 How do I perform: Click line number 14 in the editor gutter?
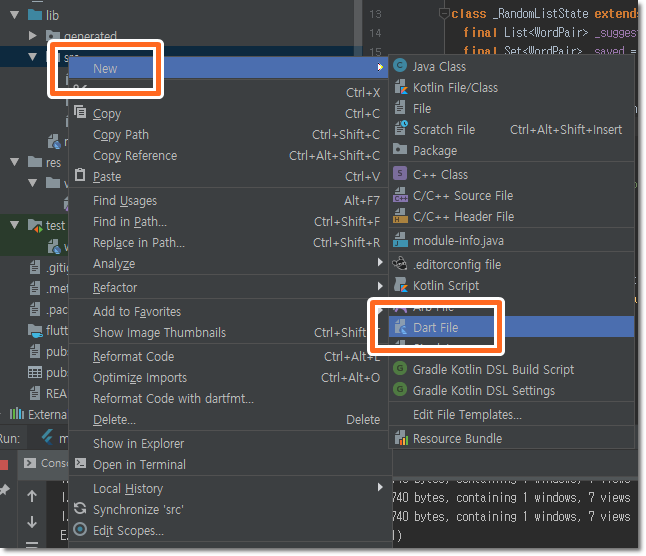375,33
